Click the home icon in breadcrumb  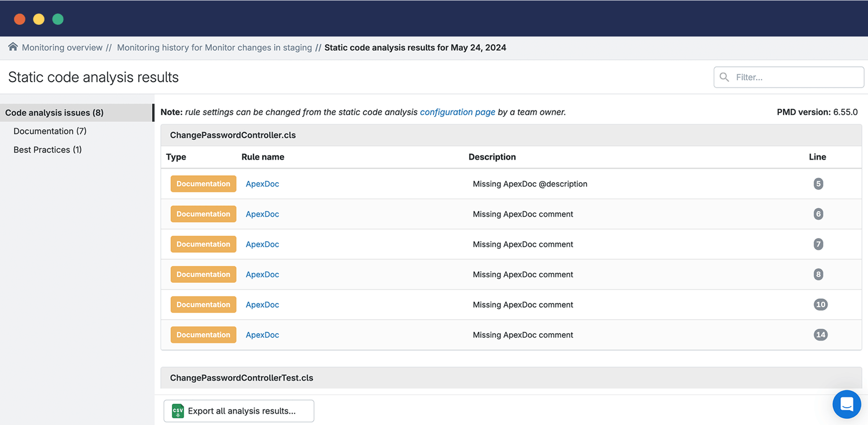(x=13, y=47)
